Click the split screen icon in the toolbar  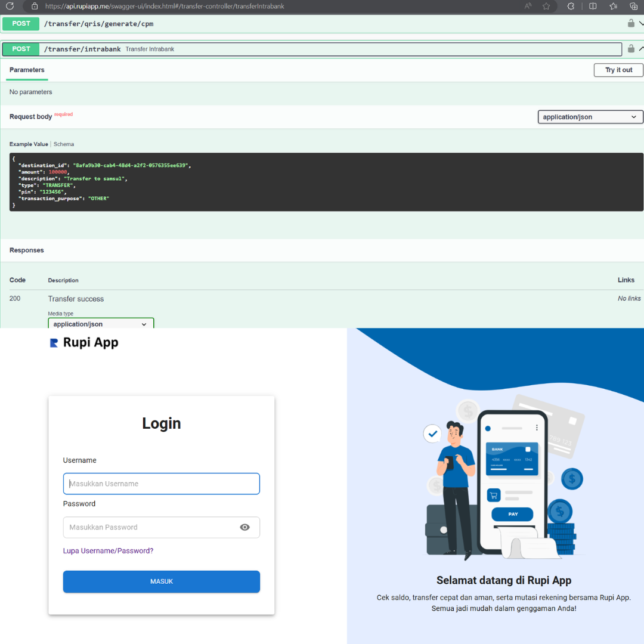592,7
